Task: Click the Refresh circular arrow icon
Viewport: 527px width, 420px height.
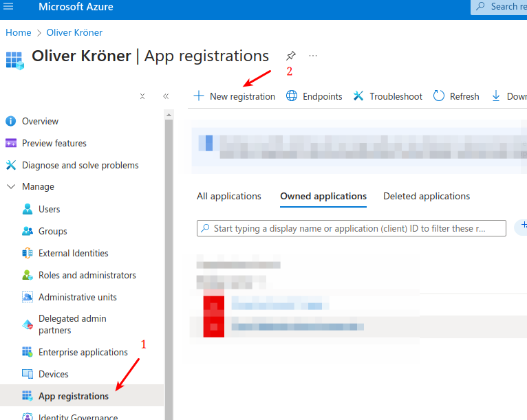Action: coord(439,96)
